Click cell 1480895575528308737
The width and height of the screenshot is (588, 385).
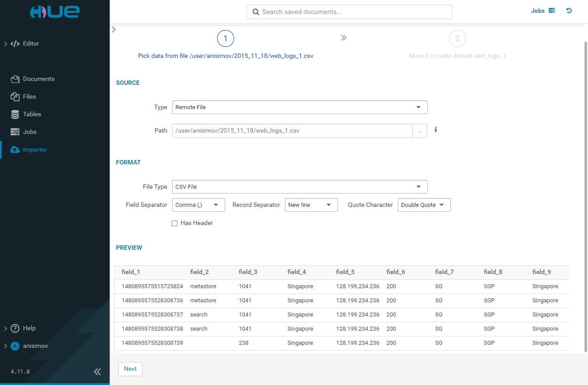pyautogui.click(x=152, y=315)
